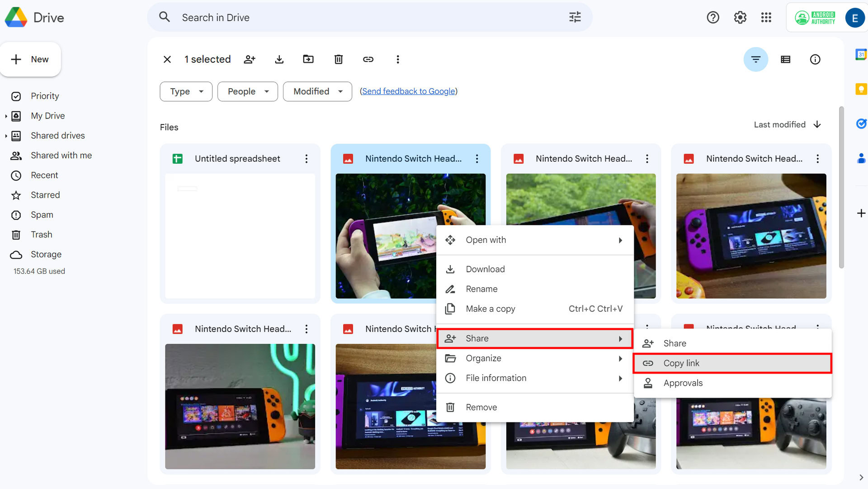
Task: Open the Contacts side panel
Action: click(x=861, y=158)
